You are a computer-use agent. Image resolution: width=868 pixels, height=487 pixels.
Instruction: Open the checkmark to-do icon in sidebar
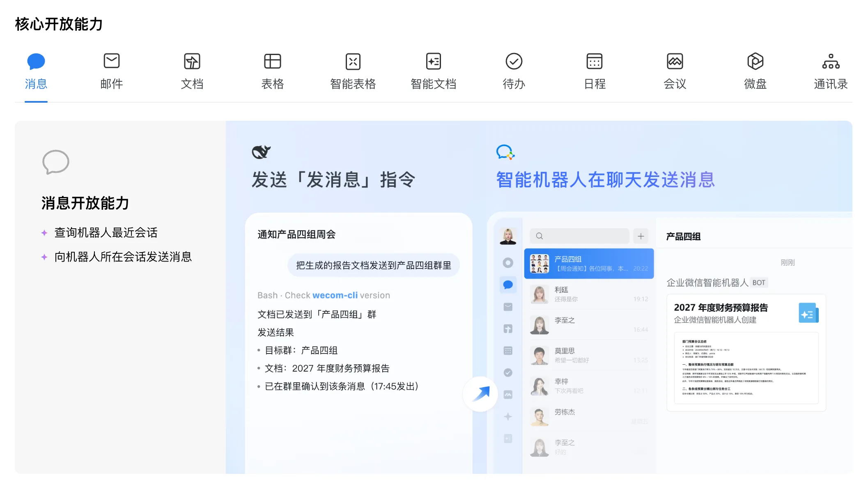tap(508, 372)
